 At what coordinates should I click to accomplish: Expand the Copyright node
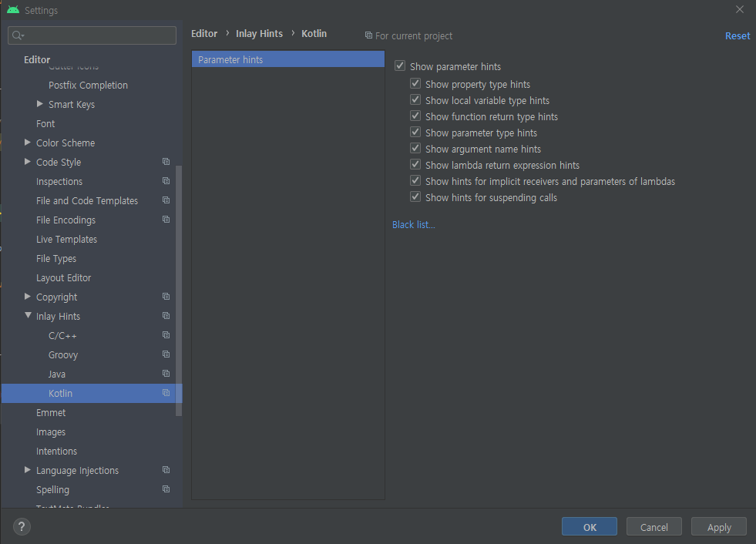click(28, 297)
